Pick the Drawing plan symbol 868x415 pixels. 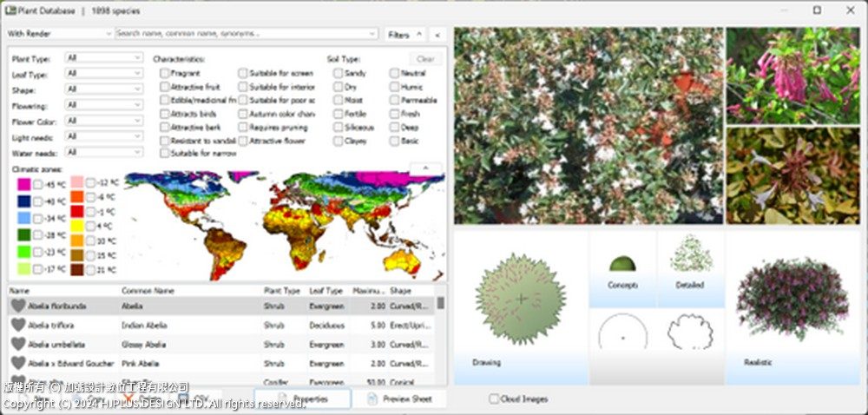point(520,300)
